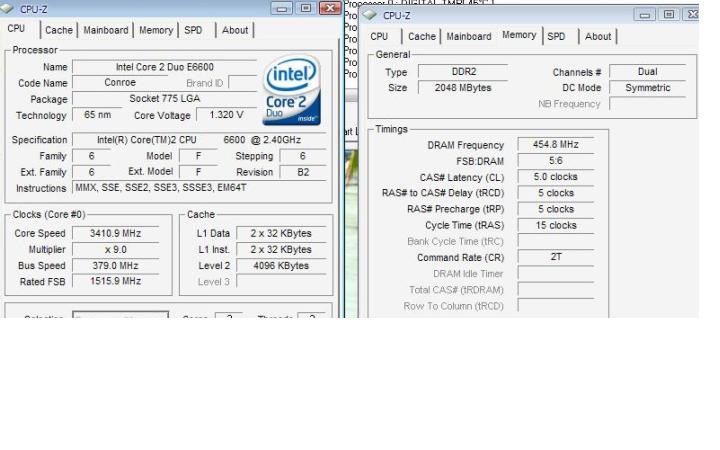Click the Channels # value 'Dual'

click(x=647, y=72)
